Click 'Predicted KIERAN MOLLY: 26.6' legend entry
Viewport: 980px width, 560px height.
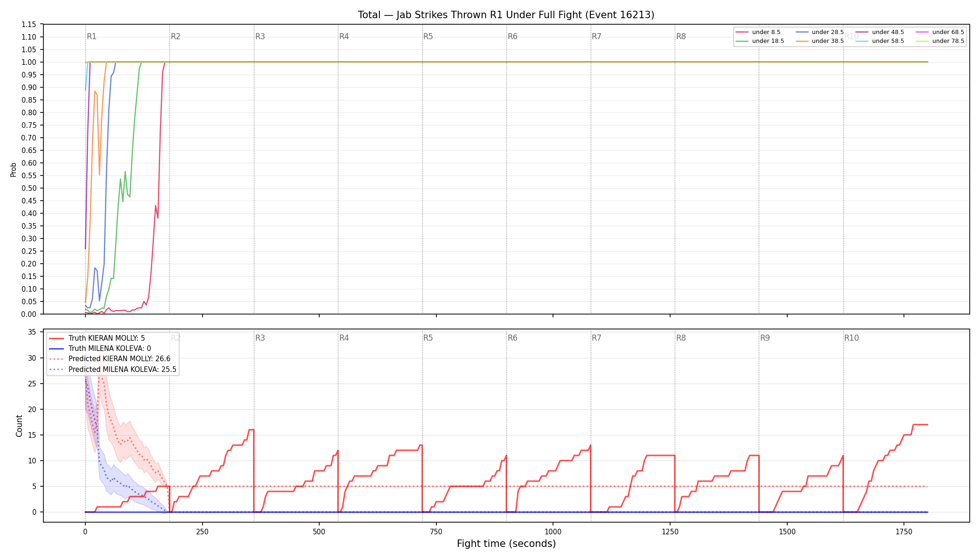[x=110, y=359]
